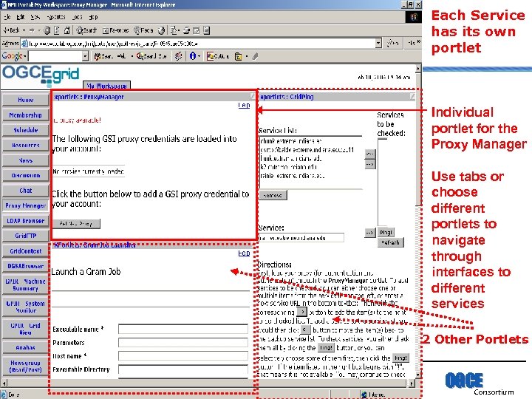Click Google toolbar blue Page Info icon
Screen dimensions: 532x399
point(192,56)
